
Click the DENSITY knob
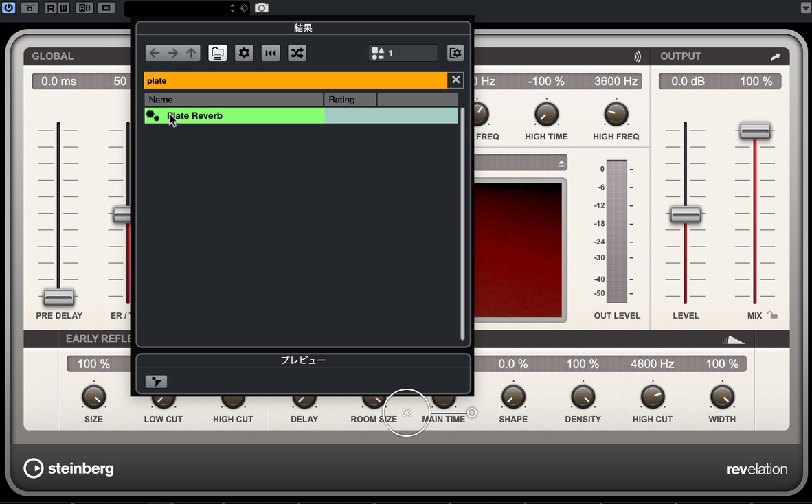[x=583, y=397]
